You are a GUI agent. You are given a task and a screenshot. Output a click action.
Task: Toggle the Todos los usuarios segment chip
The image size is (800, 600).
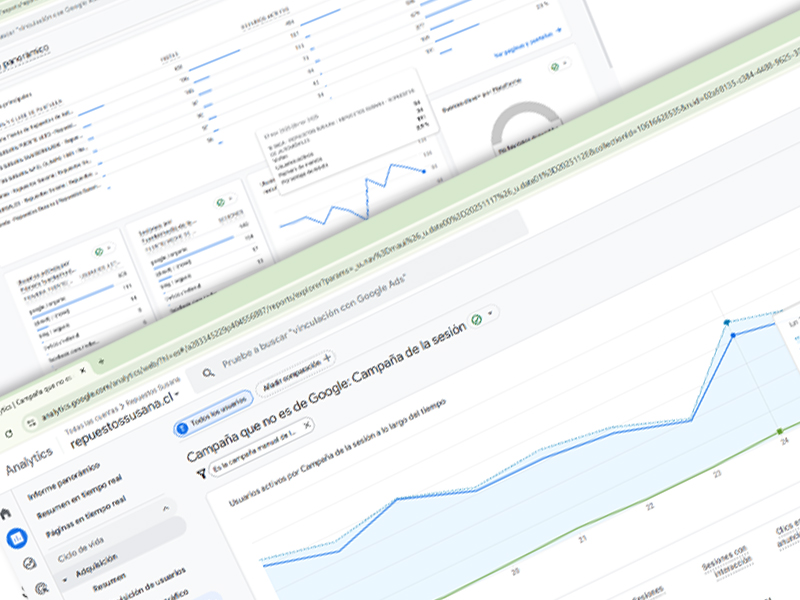(x=212, y=410)
